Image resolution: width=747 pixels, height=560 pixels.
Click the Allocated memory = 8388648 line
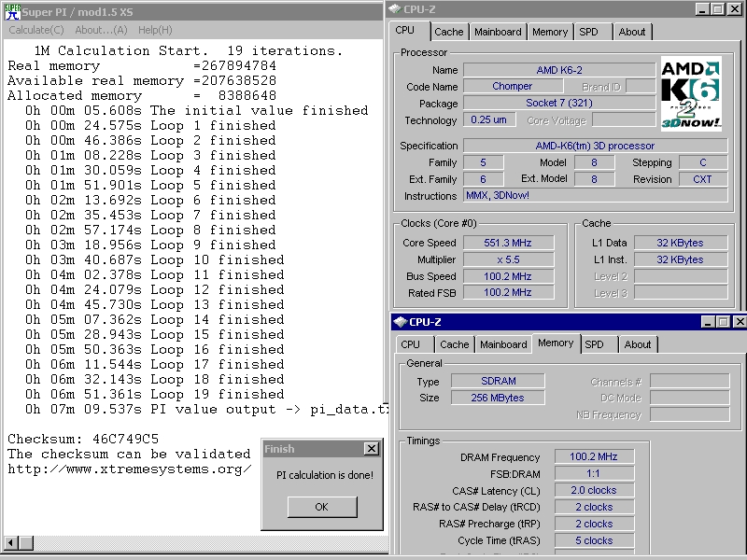pyautogui.click(x=142, y=95)
